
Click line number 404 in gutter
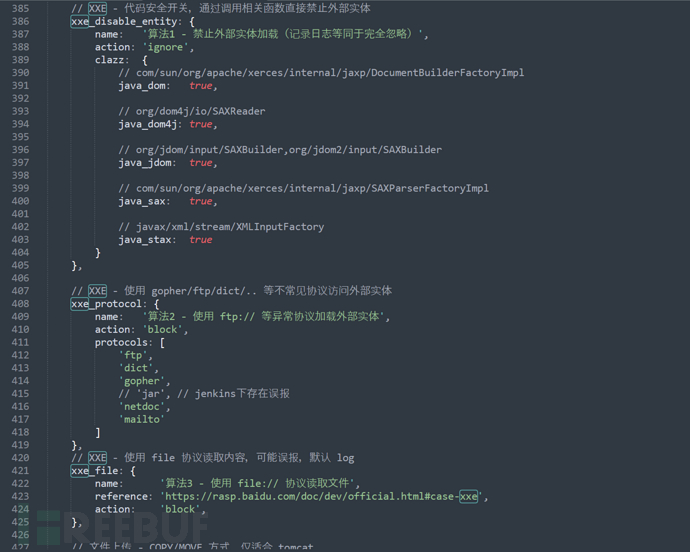point(20,253)
